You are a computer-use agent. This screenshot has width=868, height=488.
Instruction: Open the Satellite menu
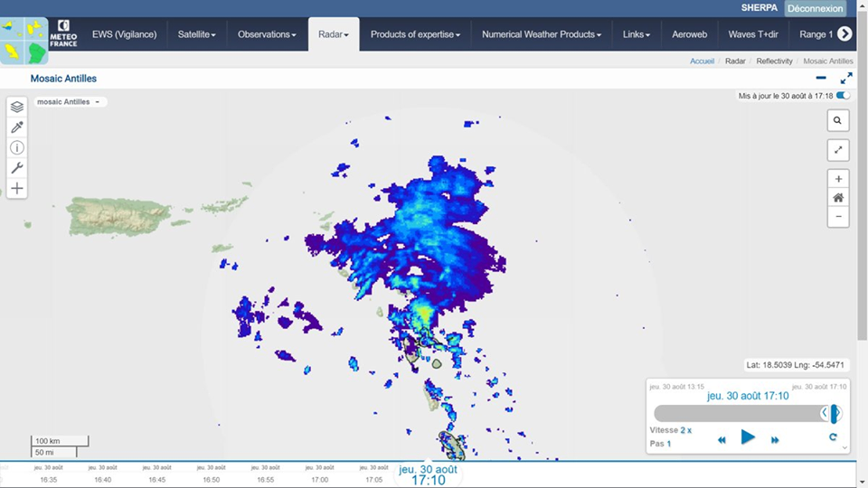(196, 34)
